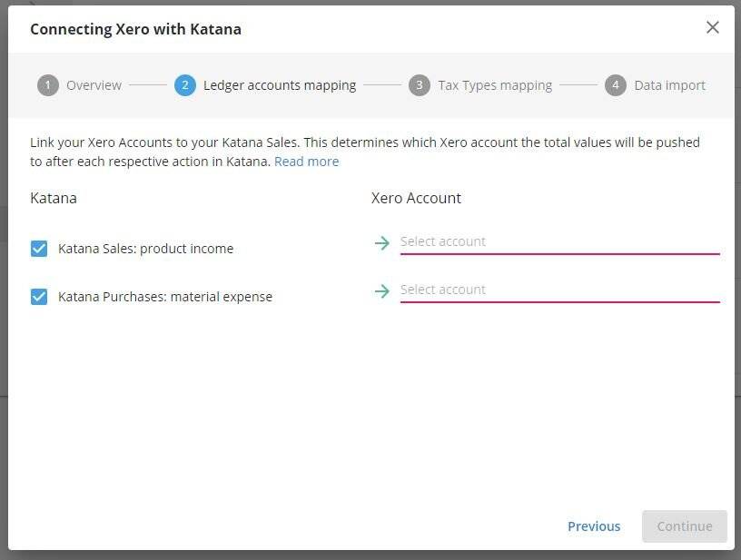Jump to the Data import step
The width and height of the screenshot is (741, 560).
pos(655,85)
